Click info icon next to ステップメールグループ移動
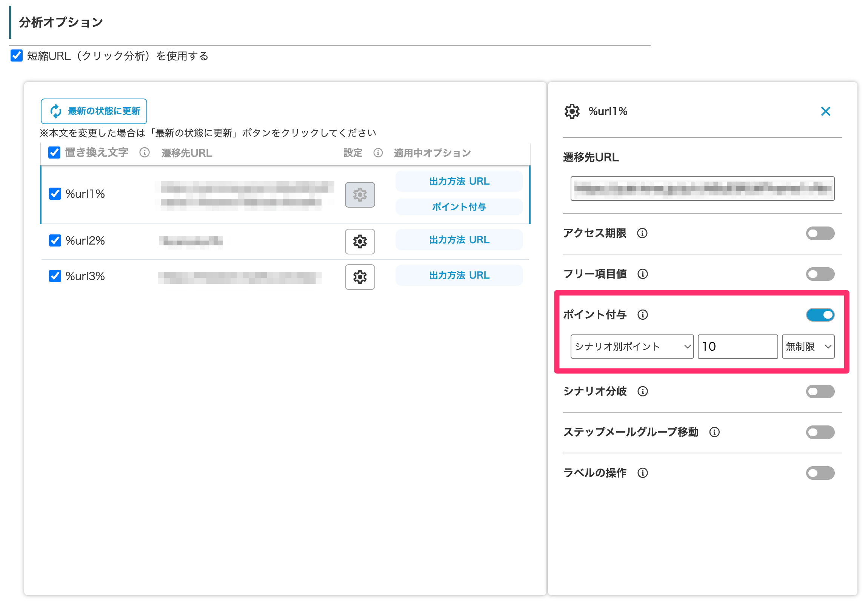Image resolution: width=868 pixels, height=604 pixels. [714, 432]
